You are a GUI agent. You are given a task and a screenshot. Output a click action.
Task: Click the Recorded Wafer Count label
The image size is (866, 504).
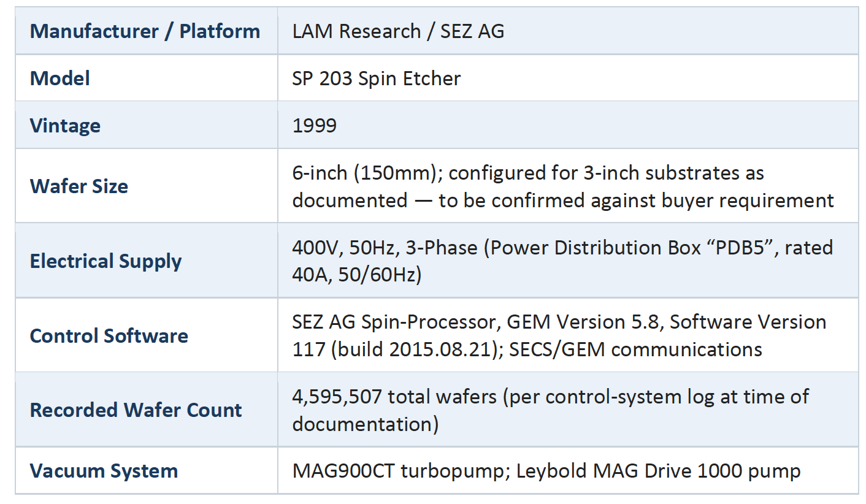136,410
